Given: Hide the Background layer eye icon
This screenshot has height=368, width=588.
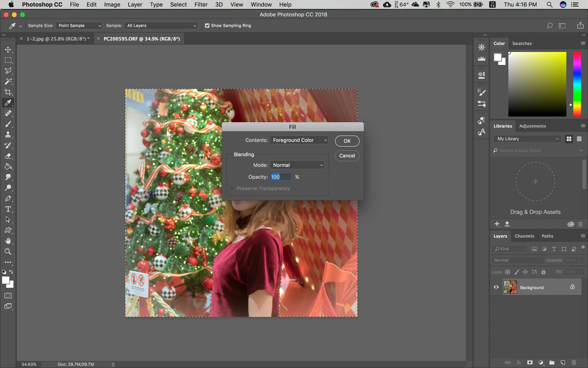Looking at the screenshot, I should tap(496, 287).
